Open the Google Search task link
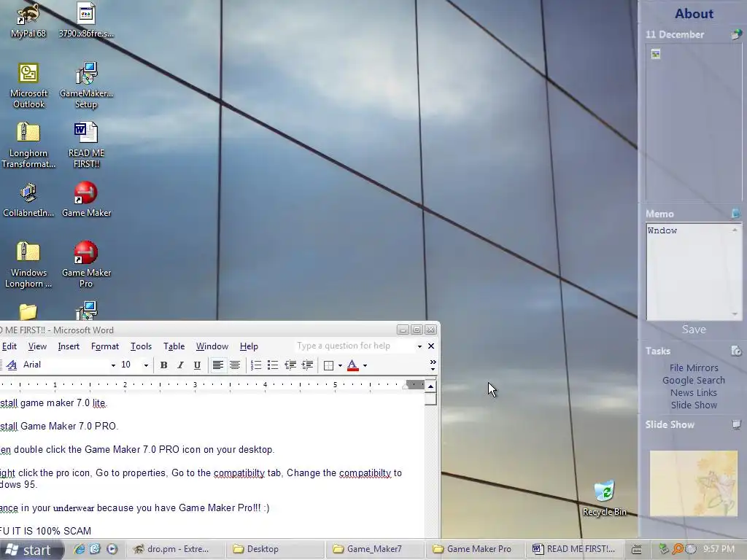This screenshot has width=747, height=560. click(694, 380)
